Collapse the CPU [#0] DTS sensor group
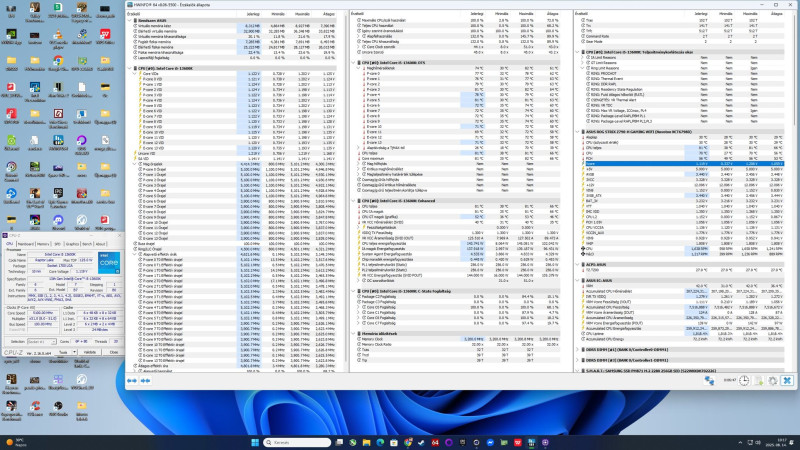 click(x=353, y=63)
